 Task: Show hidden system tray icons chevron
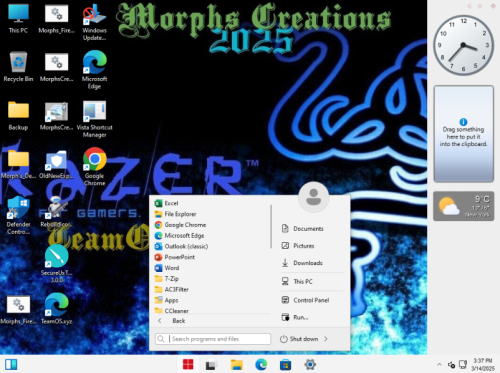(439, 364)
